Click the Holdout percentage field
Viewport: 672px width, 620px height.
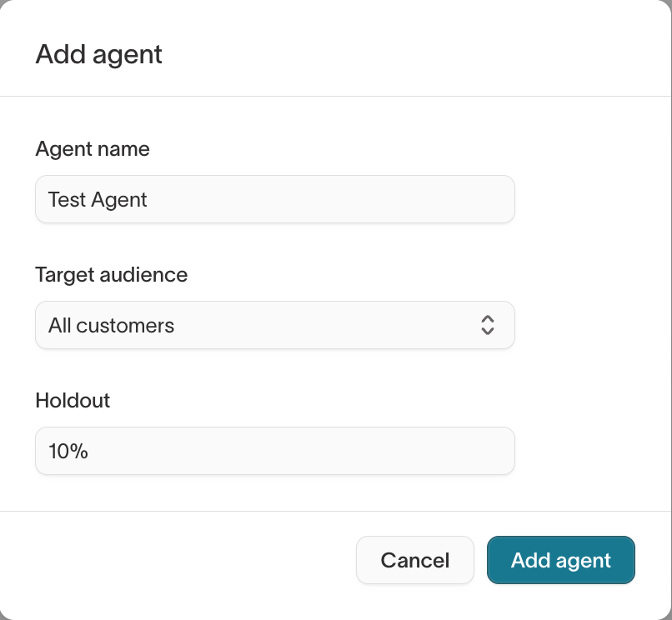[274, 451]
